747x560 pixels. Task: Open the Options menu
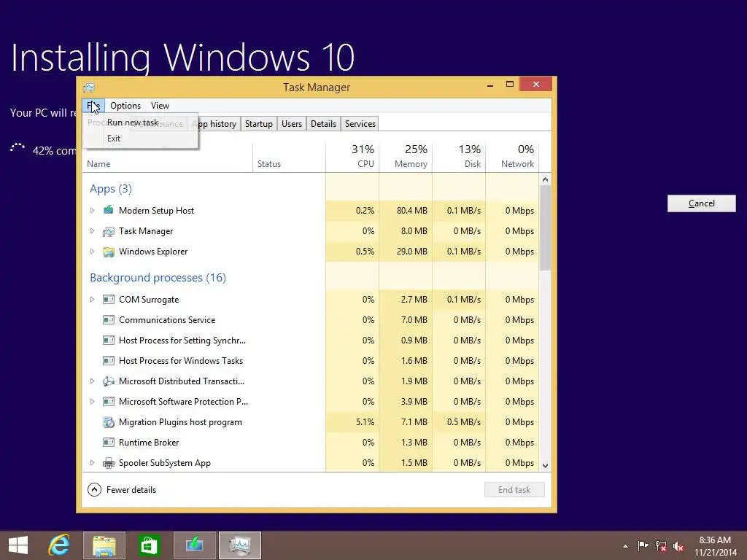pos(125,106)
